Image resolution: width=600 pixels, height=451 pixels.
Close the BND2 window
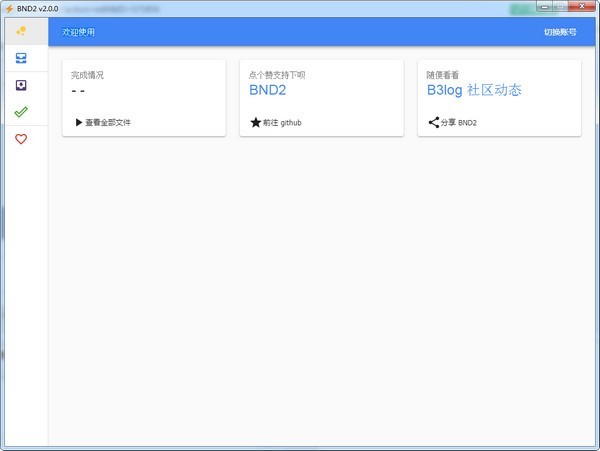(582, 7)
